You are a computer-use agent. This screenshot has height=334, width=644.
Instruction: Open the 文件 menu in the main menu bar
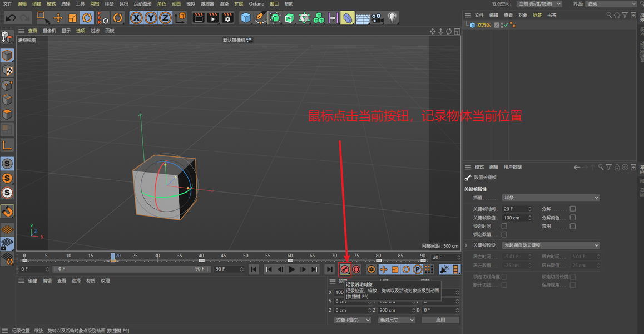[8, 4]
